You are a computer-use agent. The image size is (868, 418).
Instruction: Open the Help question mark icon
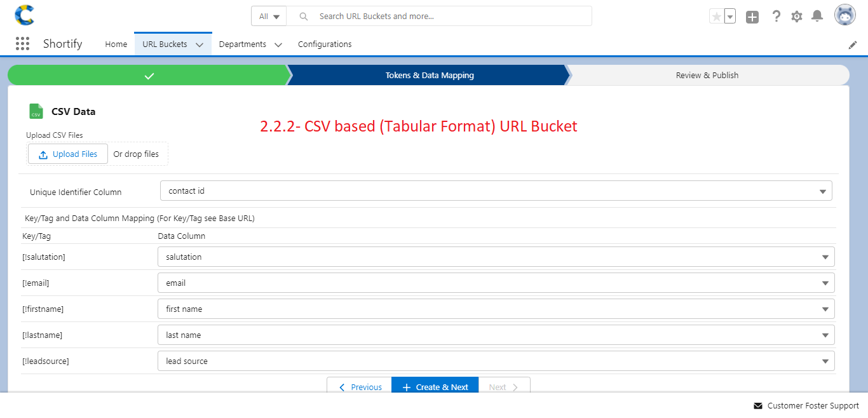pyautogui.click(x=776, y=16)
